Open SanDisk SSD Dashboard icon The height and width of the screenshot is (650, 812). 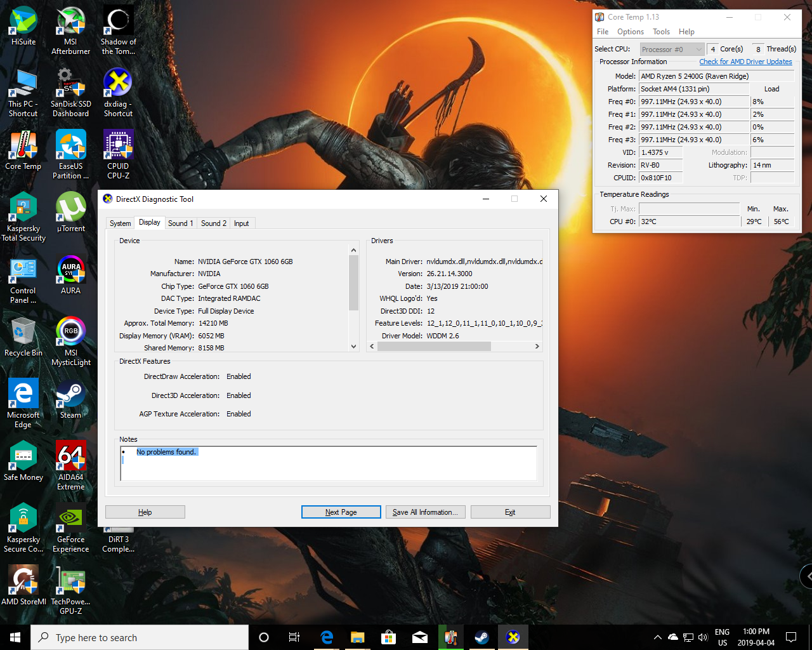point(70,93)
